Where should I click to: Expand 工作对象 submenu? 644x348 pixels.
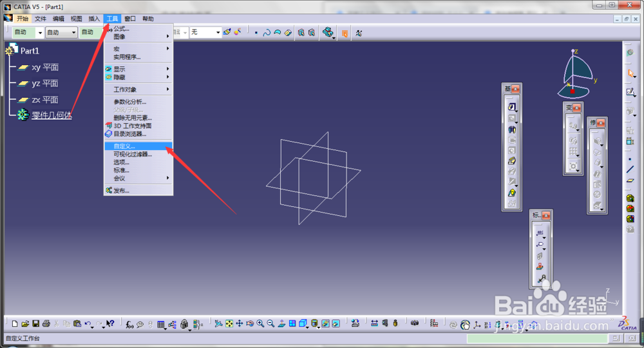point(138,89)
